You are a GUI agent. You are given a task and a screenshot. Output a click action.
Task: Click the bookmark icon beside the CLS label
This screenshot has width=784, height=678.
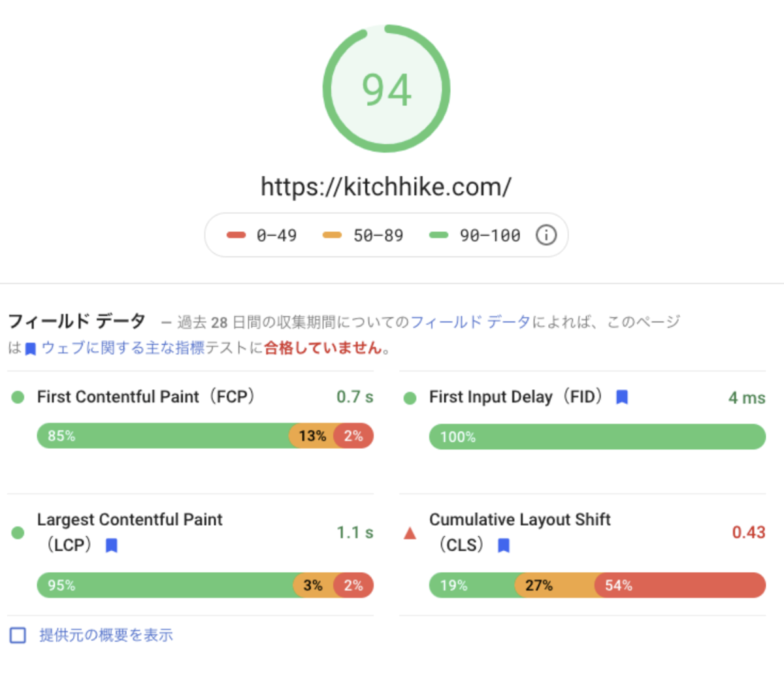(x=502, y=545)
